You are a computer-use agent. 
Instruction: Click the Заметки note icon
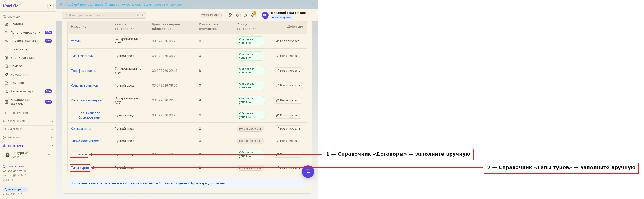[6, 83]
